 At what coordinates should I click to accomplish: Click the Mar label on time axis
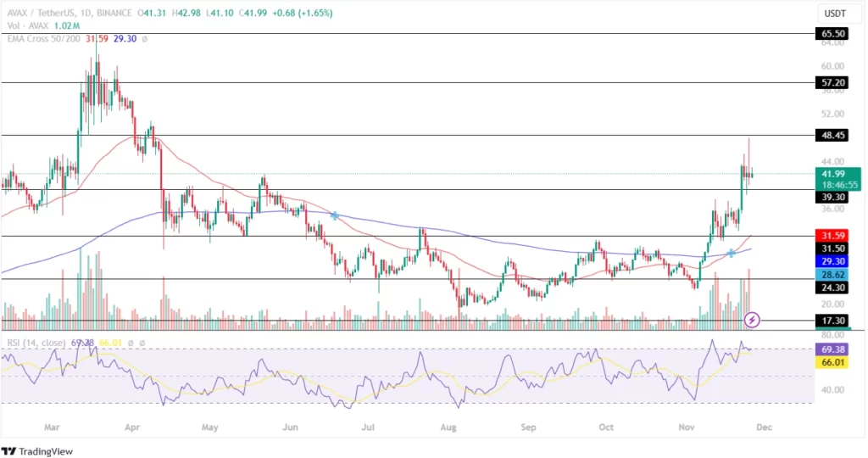coord(52,427)
